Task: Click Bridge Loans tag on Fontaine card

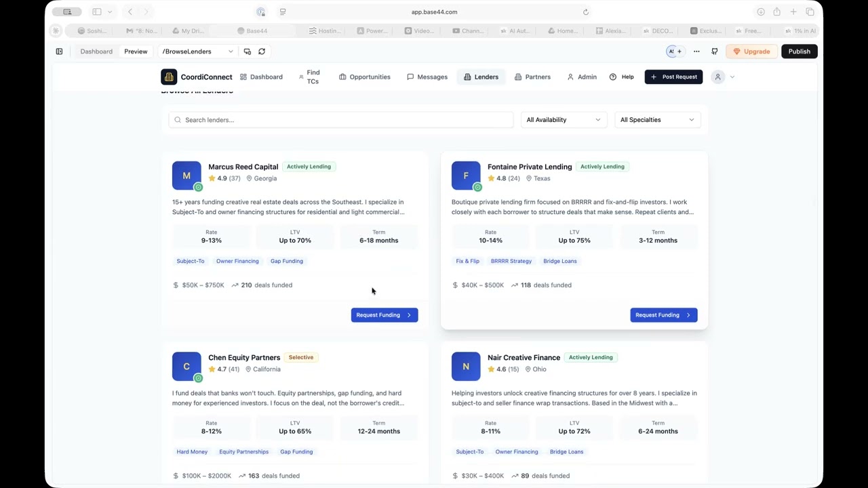Action: pos(560,261)
